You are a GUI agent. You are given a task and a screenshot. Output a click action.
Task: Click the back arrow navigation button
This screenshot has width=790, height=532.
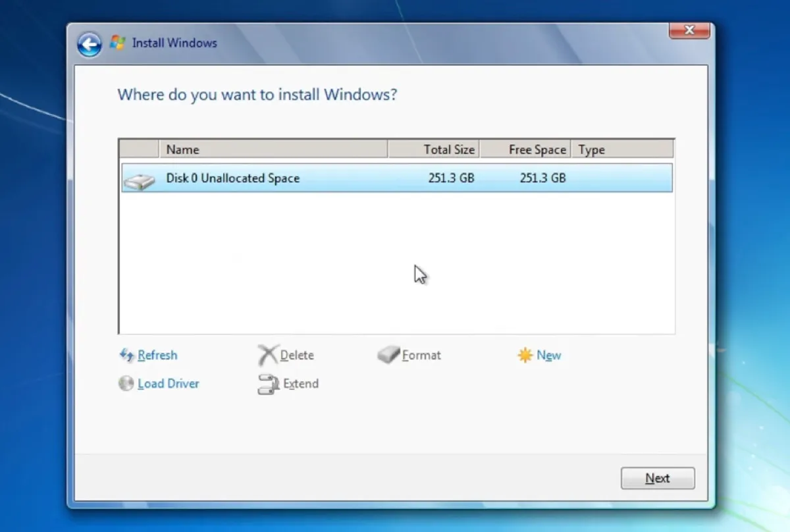[88, 43]
